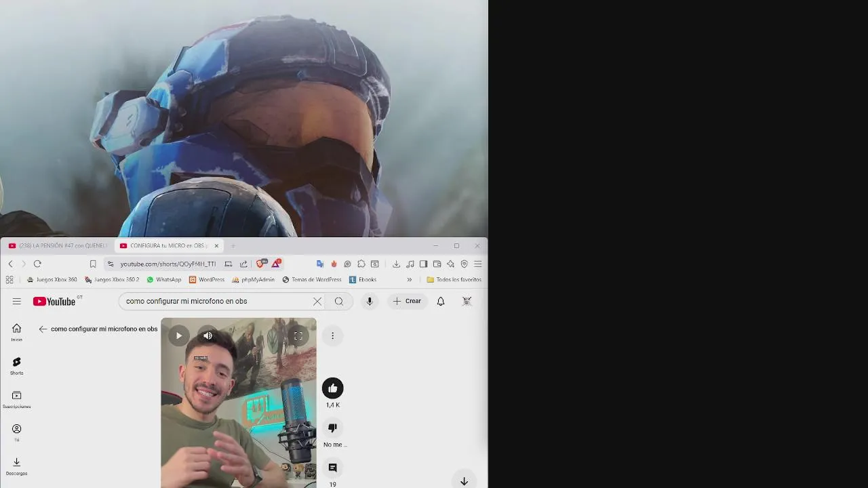
Task: Open the browser main hamburger menu
Action: click(x=478, y=264)
